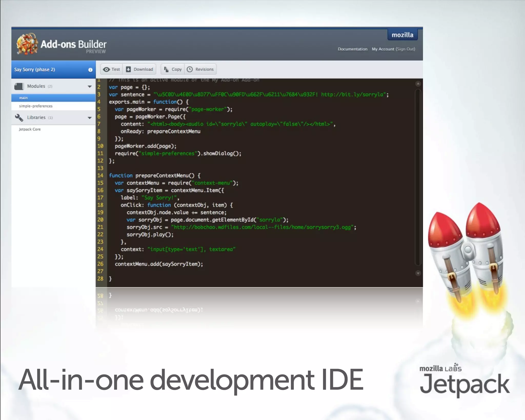Click onReady: prepareContextMenu line
Viewport: 525px width, 420px height.
160,132
